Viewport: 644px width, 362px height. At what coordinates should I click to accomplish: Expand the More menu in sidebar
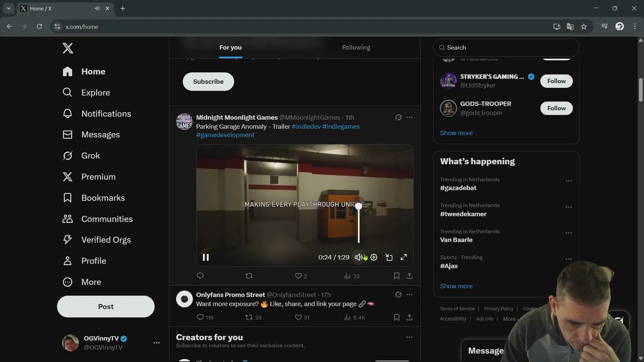tap(82, 282)
